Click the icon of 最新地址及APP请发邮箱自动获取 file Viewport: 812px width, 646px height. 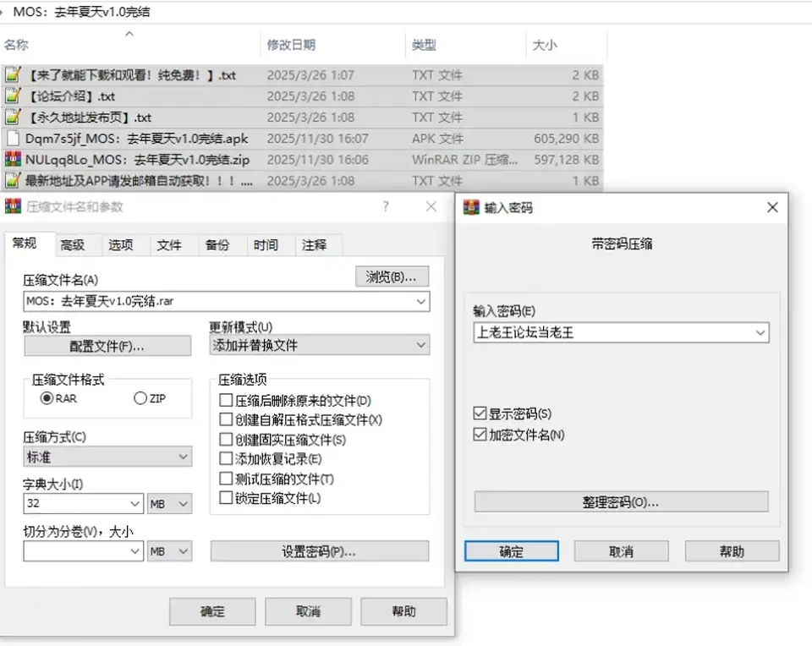tap(13, 180)
